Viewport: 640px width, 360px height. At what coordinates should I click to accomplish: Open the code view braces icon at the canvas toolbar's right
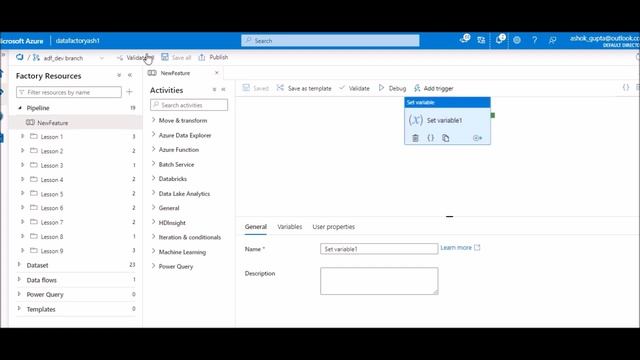coord(625,87)
